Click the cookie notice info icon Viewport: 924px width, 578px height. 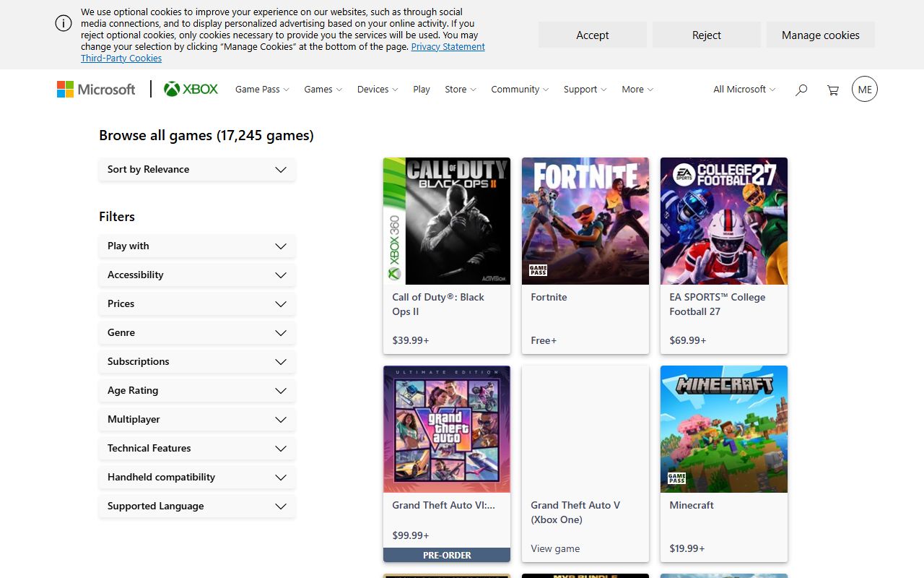click(64, 23)
